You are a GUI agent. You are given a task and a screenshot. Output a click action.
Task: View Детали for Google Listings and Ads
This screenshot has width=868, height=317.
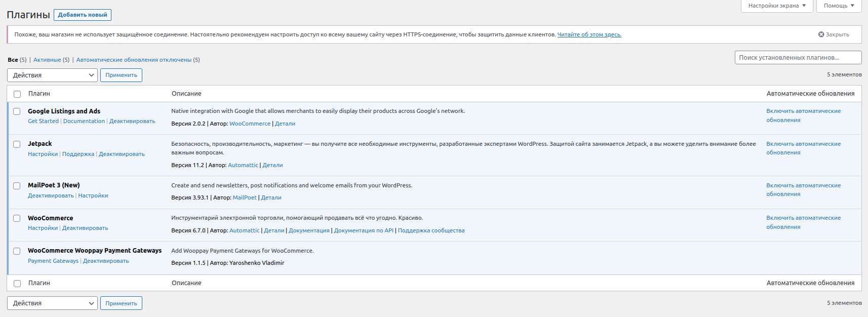285,124
